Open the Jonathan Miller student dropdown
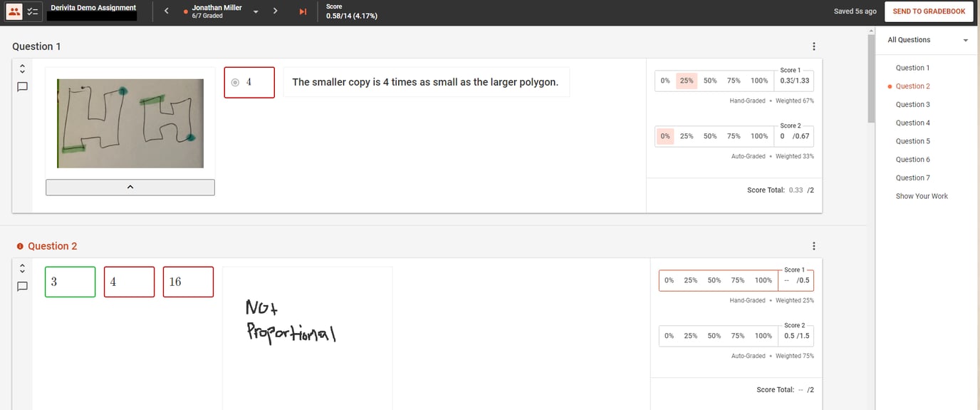This screenshot has height=410, width=980. tap(256, 12)
